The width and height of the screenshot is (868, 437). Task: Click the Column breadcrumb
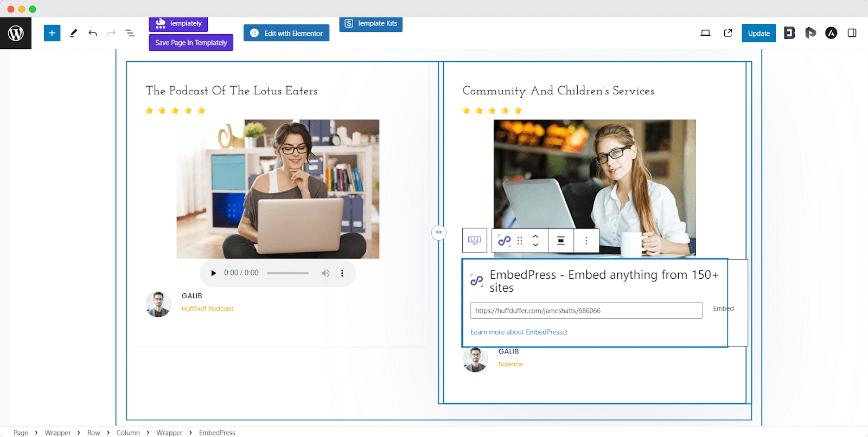pos(128,433)
